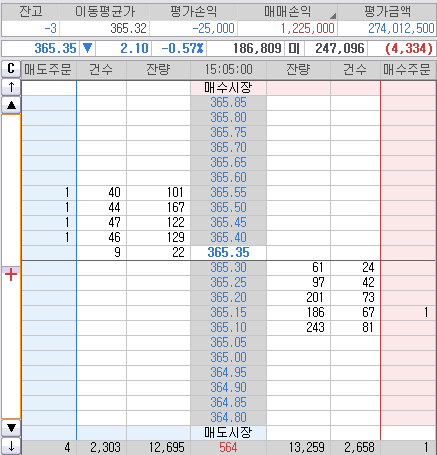
Task: Jump to top with the up-arrow button
Action: pyautogui.click(x=11, y=87)
